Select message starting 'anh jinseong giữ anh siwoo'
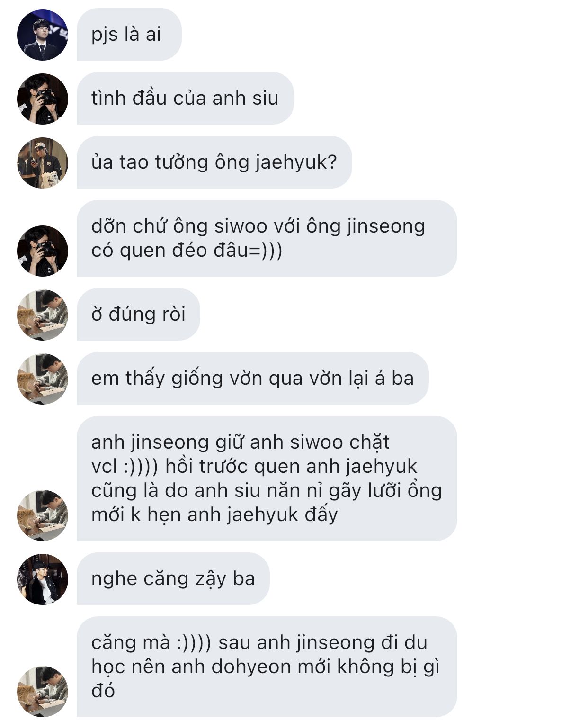 pyautogui.click(x=267, y=478)
